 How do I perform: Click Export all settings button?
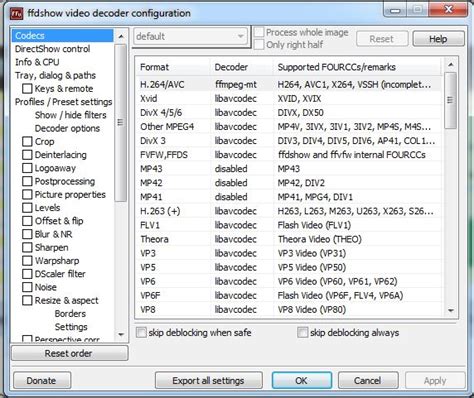pos(208,381)
